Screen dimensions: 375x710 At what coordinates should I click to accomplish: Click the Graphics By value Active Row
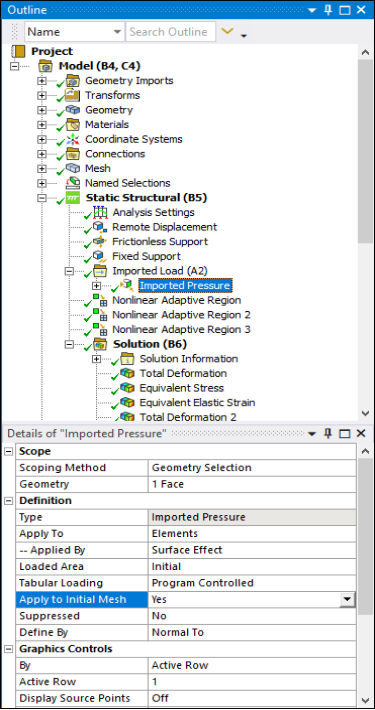[252, 665]
